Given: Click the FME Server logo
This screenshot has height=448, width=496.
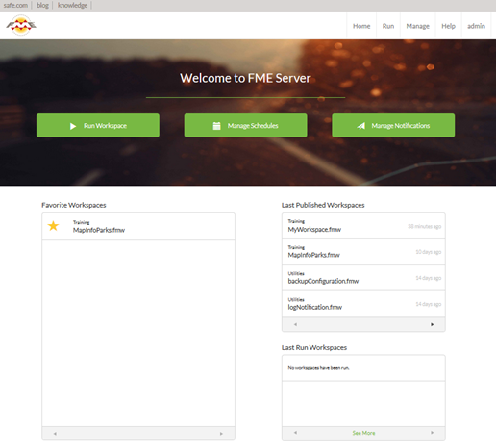Looking at the screenshot, I should [21, 25].
